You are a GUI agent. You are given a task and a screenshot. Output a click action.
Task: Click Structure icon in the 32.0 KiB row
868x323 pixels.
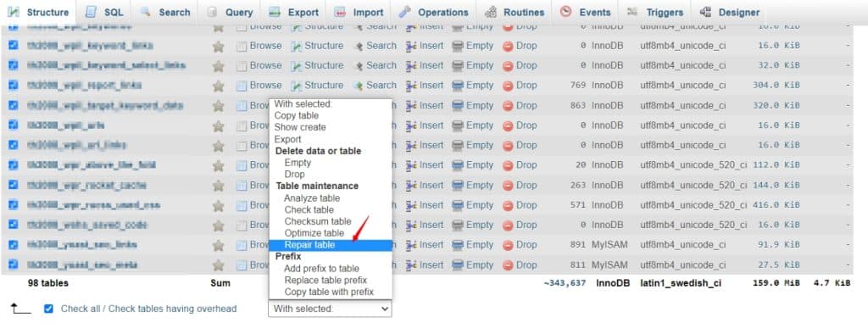pos(296,66)
